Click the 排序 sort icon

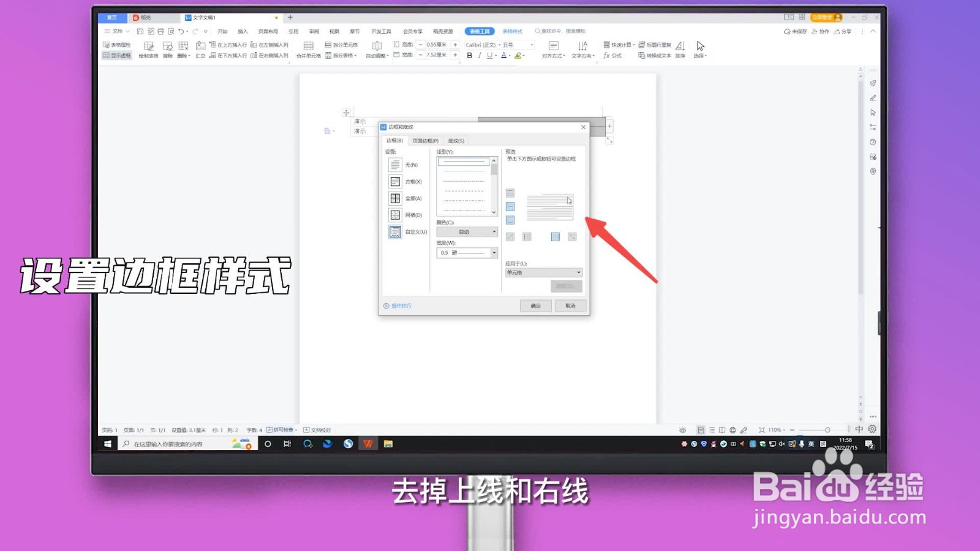tap(680, 50)
